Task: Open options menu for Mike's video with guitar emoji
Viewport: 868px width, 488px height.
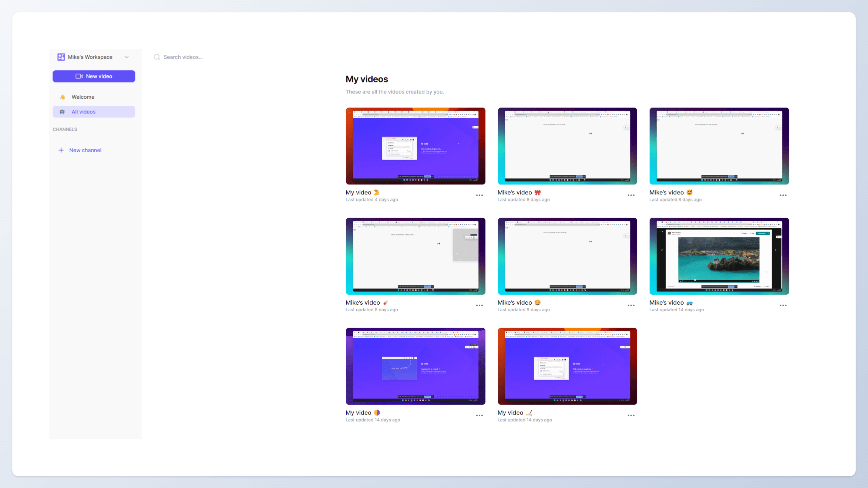Action: 479,305
